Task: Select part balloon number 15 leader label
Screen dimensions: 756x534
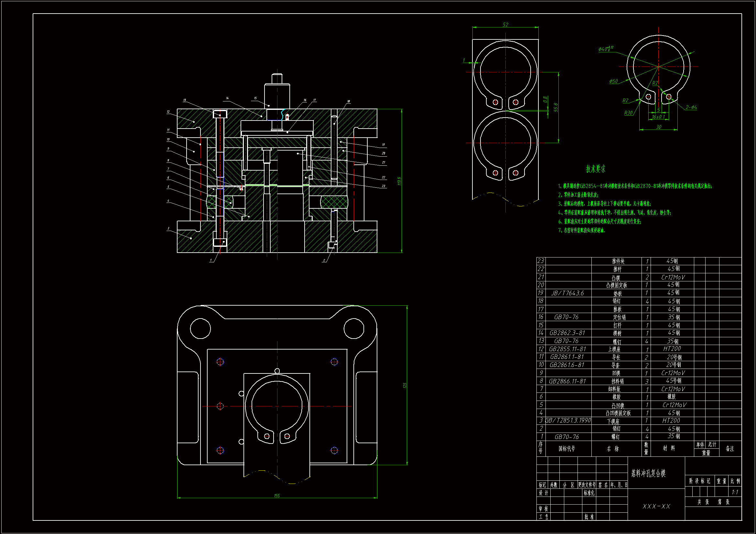Action: 255,98
